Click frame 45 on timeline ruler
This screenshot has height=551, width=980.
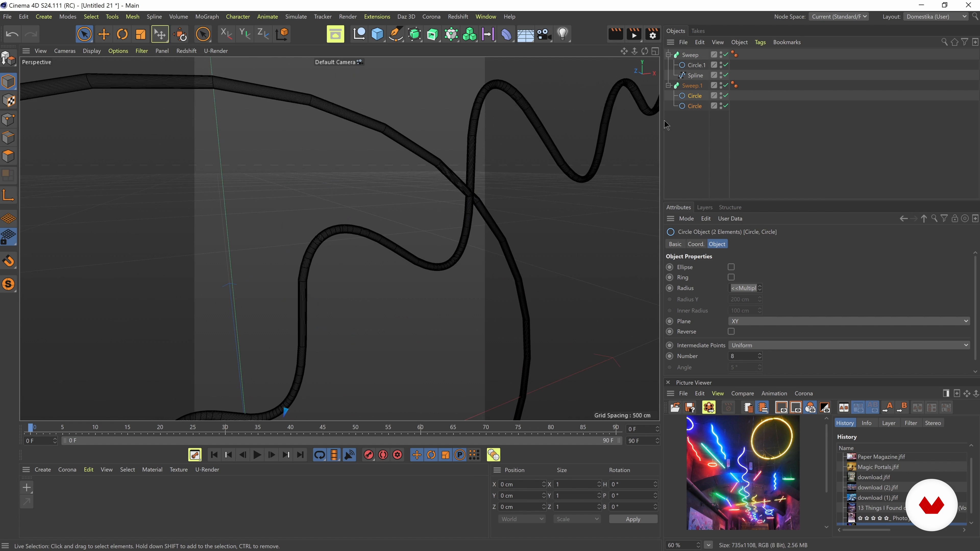tap(323, 428)
